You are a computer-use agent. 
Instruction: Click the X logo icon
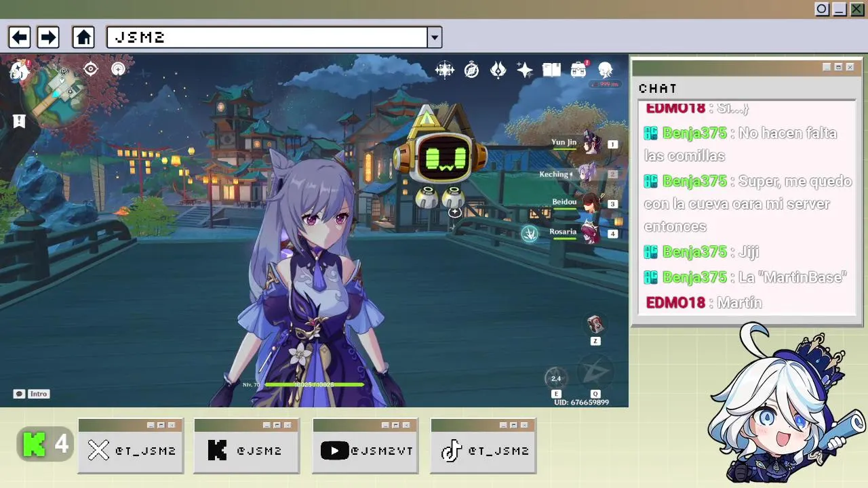(x=99, y=451)
